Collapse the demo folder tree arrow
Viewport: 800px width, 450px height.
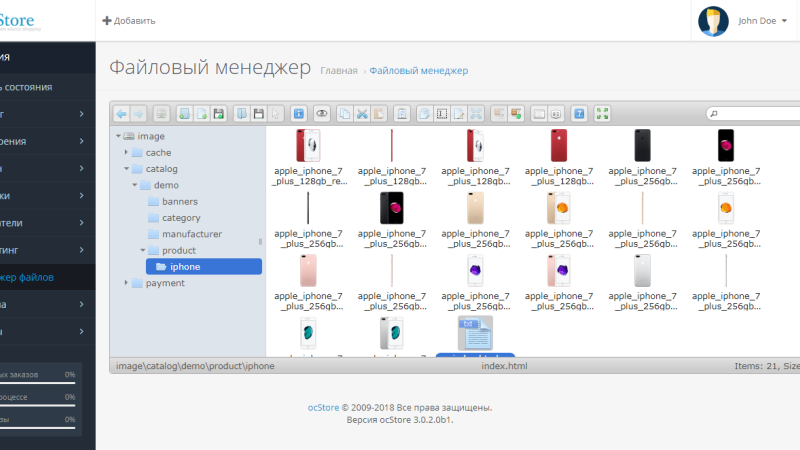pyautogui.click(x=135, y=185)
